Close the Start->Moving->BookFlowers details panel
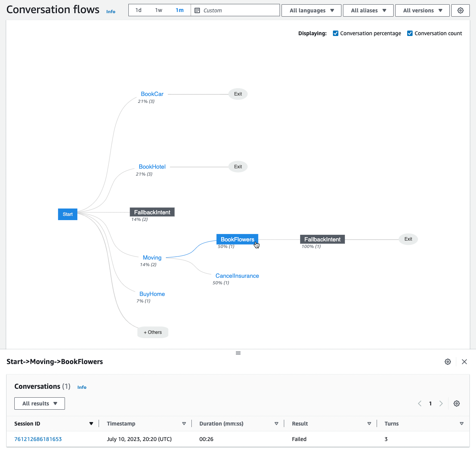476x453 pixels. point(464,362)
